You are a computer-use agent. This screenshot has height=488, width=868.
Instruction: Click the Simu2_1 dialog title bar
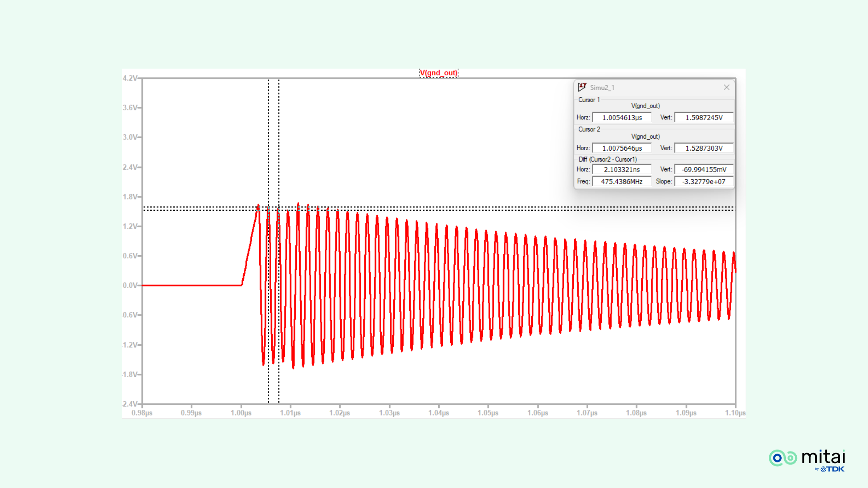(655, 88)
